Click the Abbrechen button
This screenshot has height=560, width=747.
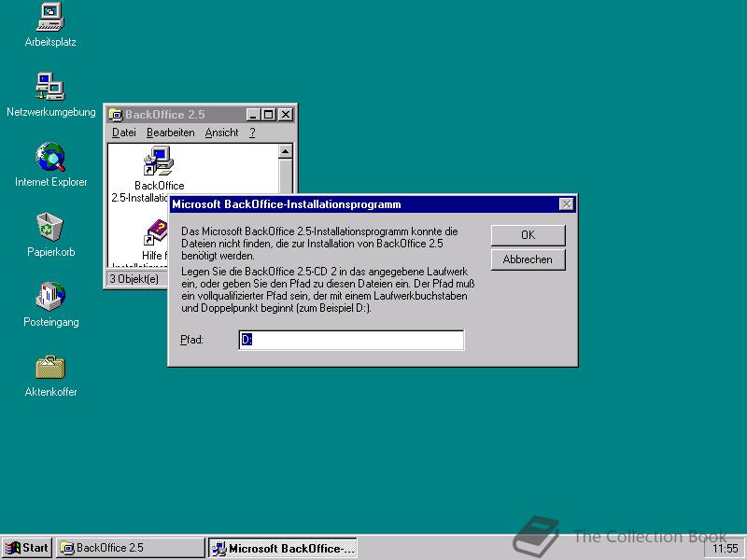click(x=528, y=259)
